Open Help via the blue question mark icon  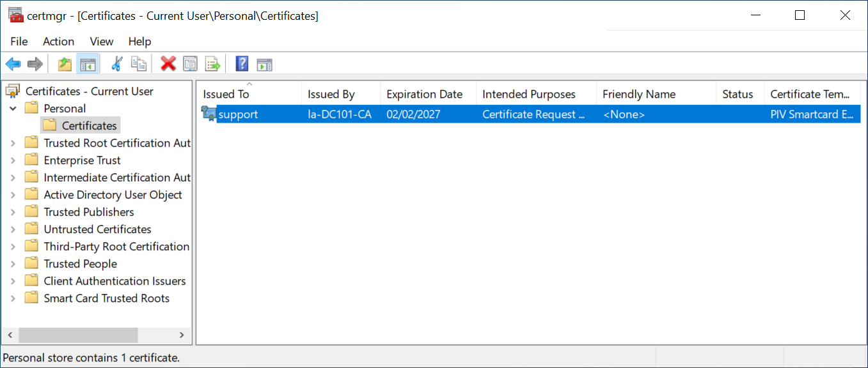242,64
